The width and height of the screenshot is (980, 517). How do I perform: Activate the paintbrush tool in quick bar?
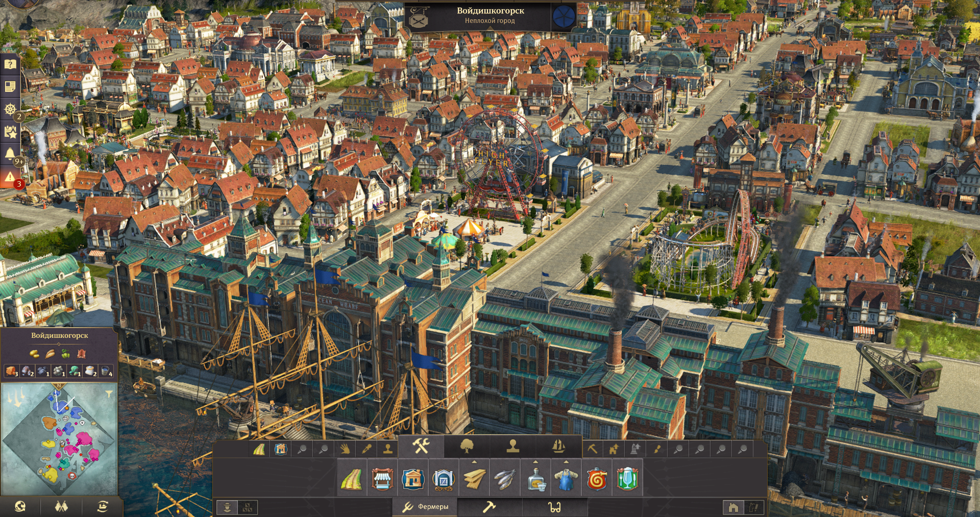point(657,449)
